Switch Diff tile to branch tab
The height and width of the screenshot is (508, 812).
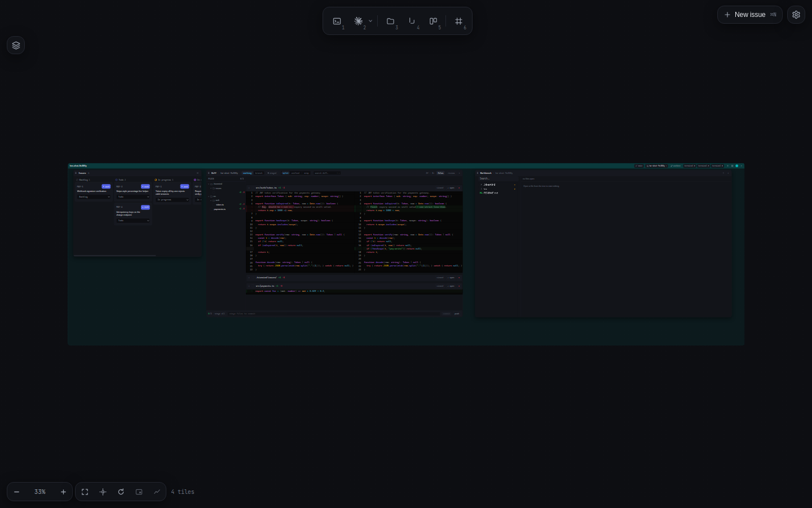259,173
